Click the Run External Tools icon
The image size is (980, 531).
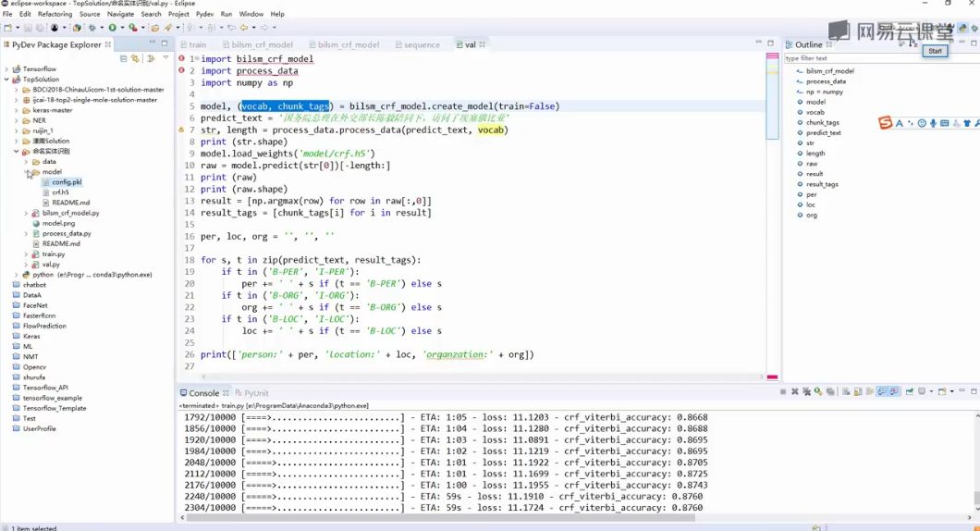coord(132,28)
